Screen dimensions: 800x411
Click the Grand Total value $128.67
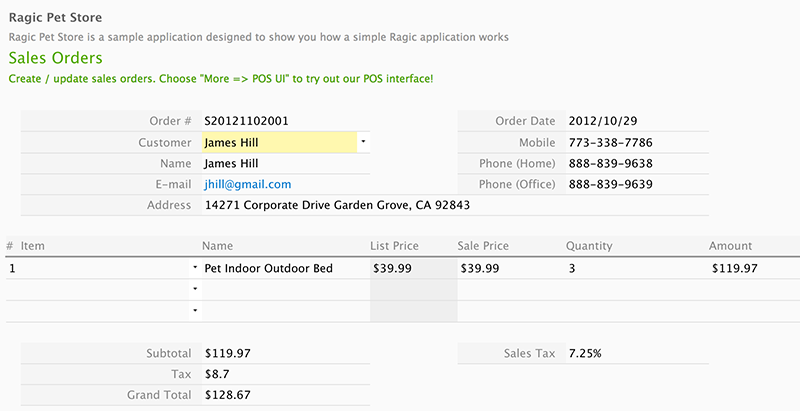pyautogui.click(x=227, y=395)
